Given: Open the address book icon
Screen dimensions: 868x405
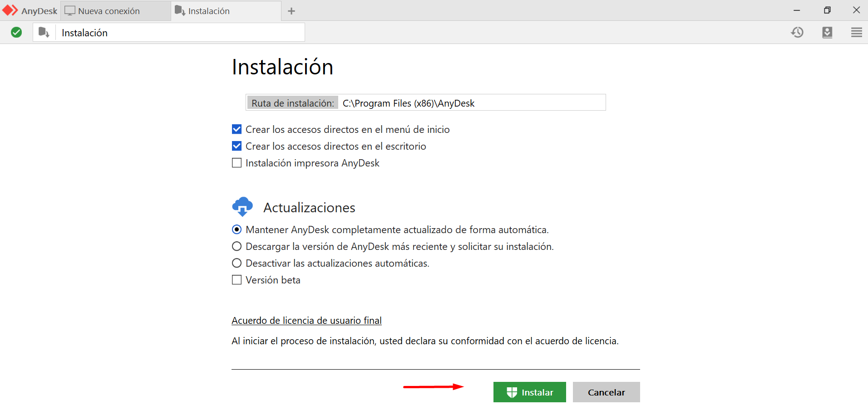Looking at the screenshot, I should (827, 32).
